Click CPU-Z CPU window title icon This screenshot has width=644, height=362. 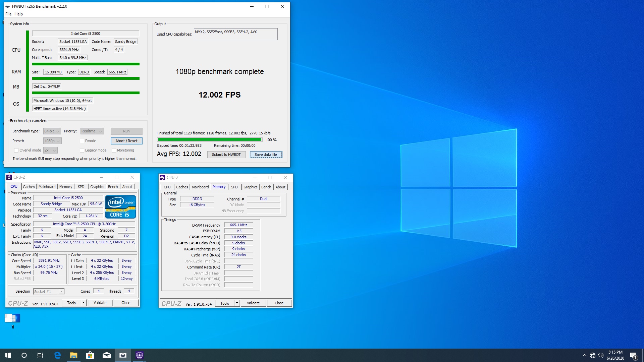(x=9, y=177)
